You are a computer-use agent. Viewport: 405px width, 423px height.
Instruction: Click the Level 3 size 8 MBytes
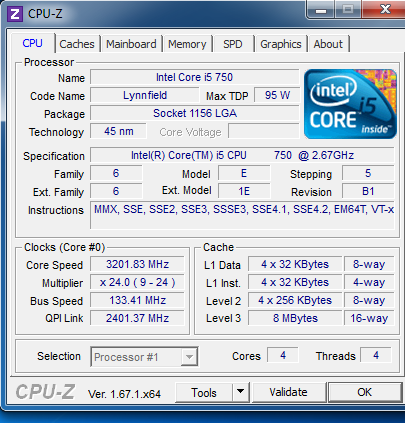295,318
